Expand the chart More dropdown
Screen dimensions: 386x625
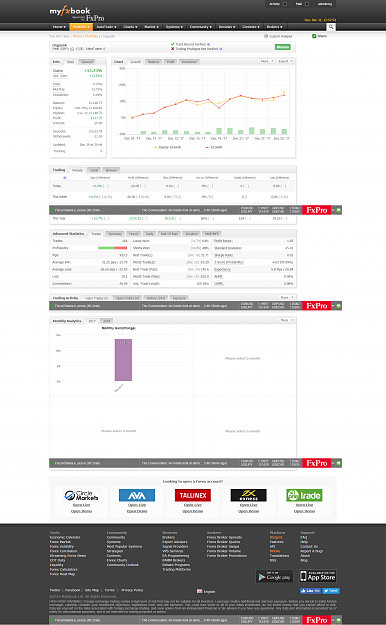266,61
